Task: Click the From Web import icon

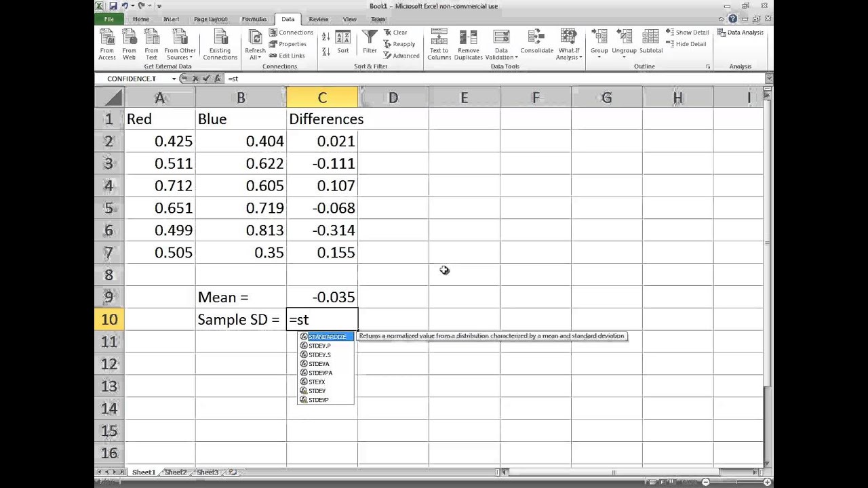Action: coord(129,45)
